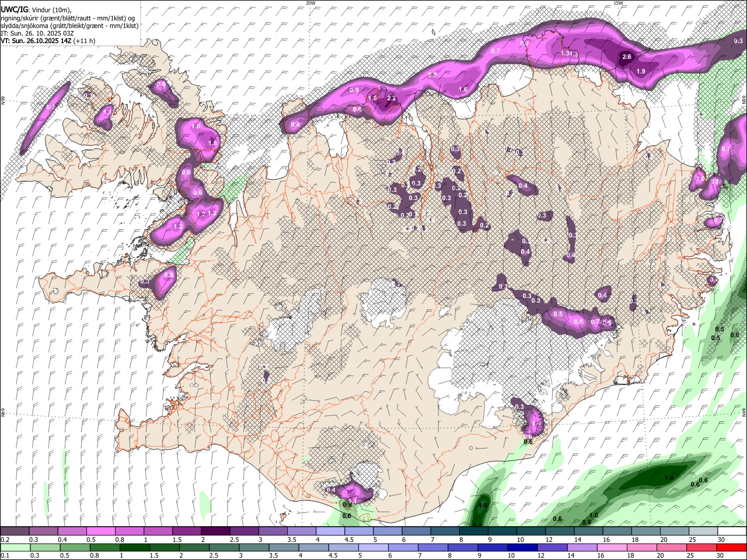Click the light gray snow swatch at 25
747x560 pixels.
703,531
